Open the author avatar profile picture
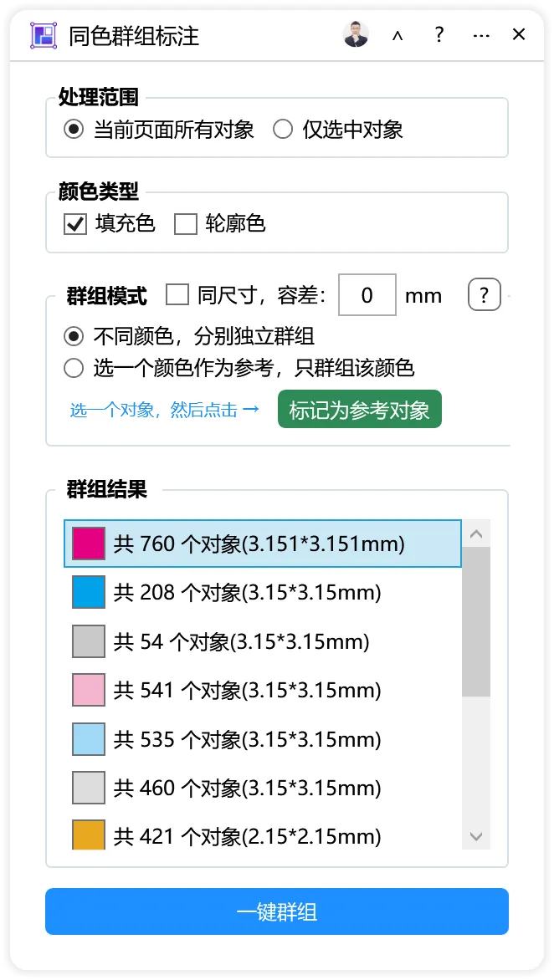 356,34
